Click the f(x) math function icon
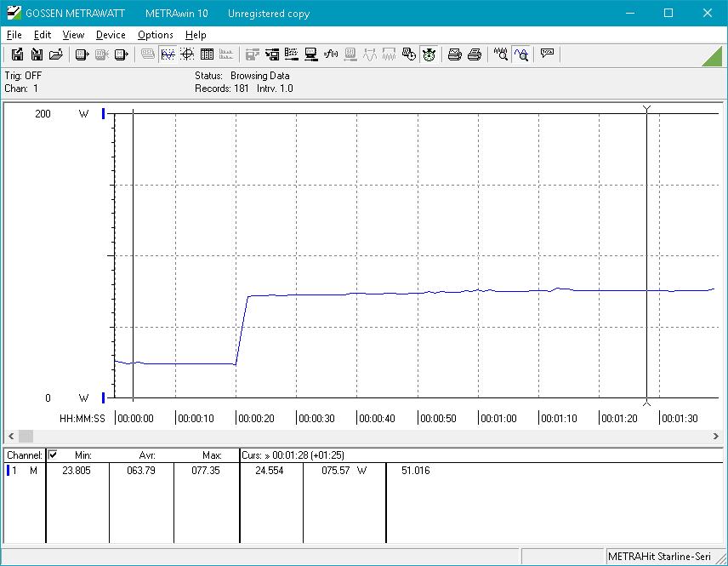 pyautogui.click(x=331, y=54)
